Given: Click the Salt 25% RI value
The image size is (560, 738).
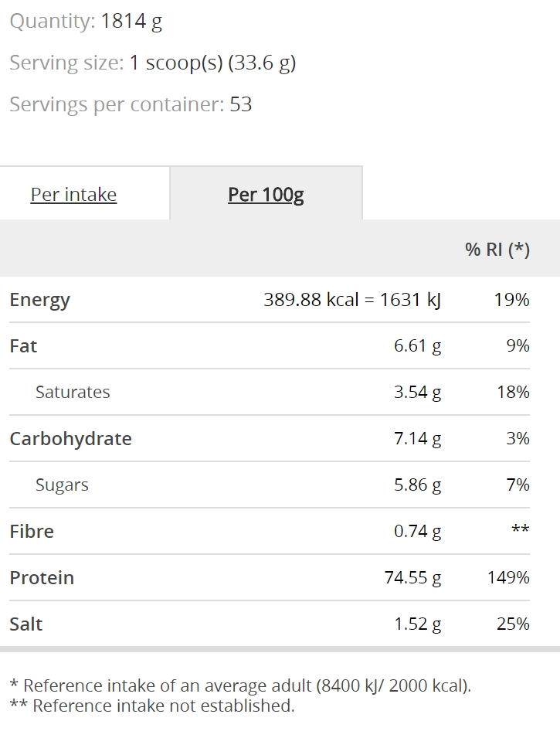Looking at the screenshot, I should click(513, 624).
